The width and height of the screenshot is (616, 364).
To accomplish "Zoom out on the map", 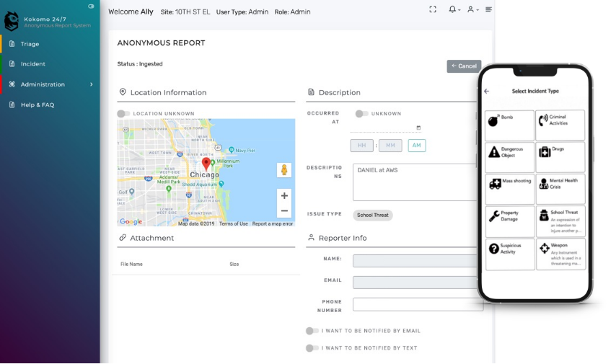I will pos(284,210).
